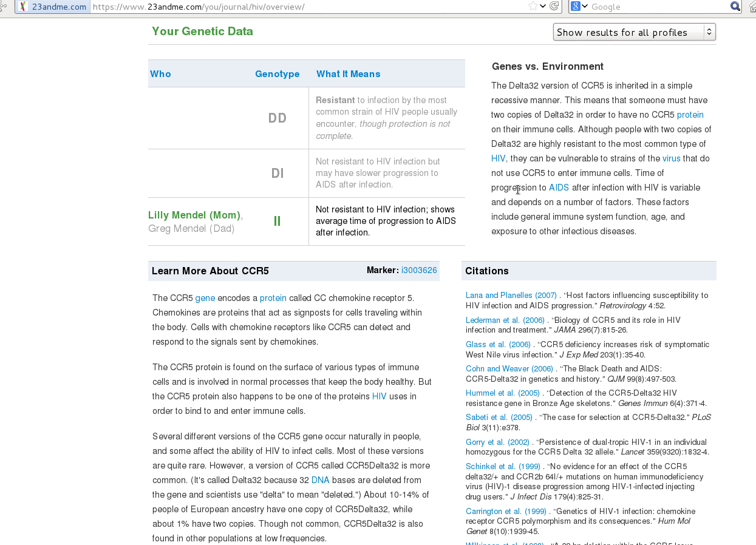Click the 'Genotype' column header
The height and width of the screenshot is (545, 756).
277,74
